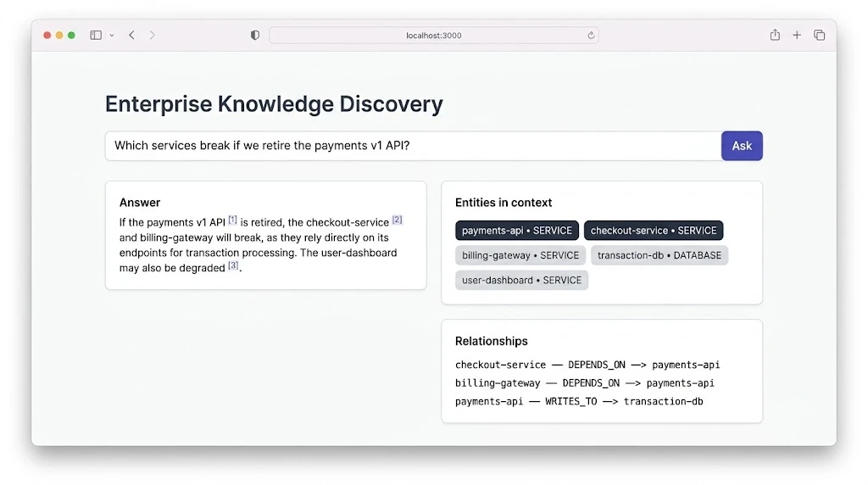Select the transaction-db • DATABASE chip
Viewport: 868px width, 485px height.
coord(659,255)
